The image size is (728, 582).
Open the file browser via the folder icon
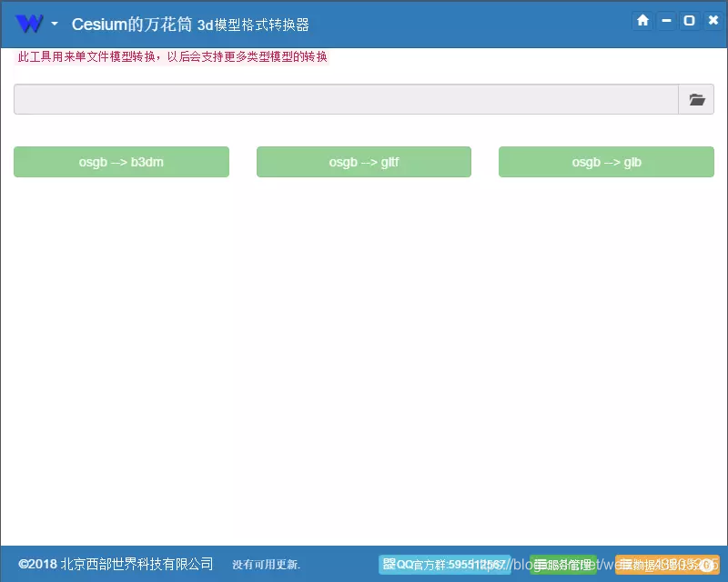pos(696,99)
